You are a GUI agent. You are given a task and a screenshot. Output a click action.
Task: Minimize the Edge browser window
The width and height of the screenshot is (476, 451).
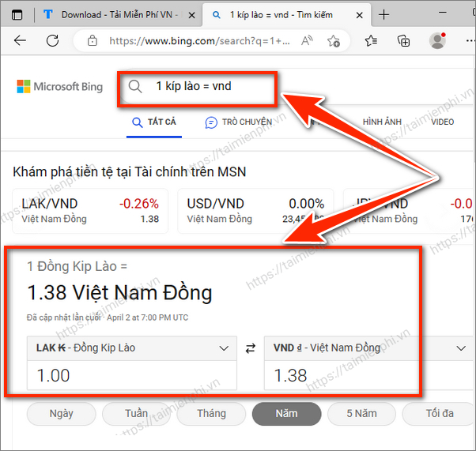[x=443, y=13]
